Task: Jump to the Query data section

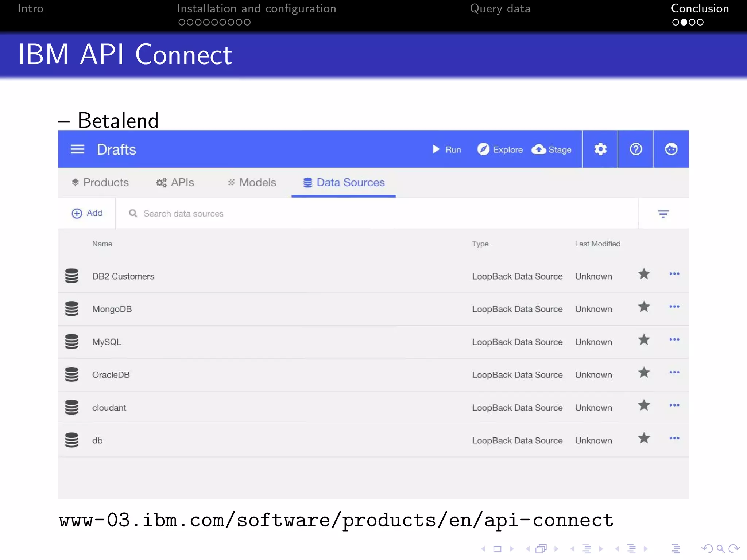Action: (500, 8)
